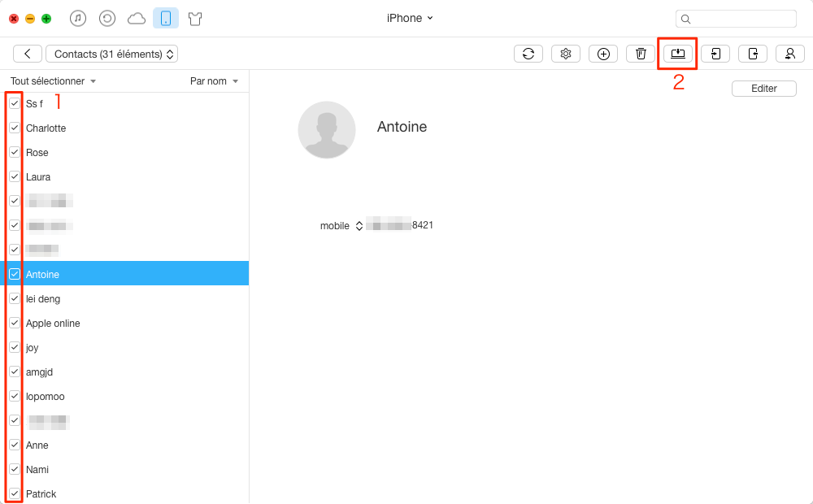The height and width of the screenshot is (504, 813).
Task: Select the joy contact name
Action: point(33,348)
